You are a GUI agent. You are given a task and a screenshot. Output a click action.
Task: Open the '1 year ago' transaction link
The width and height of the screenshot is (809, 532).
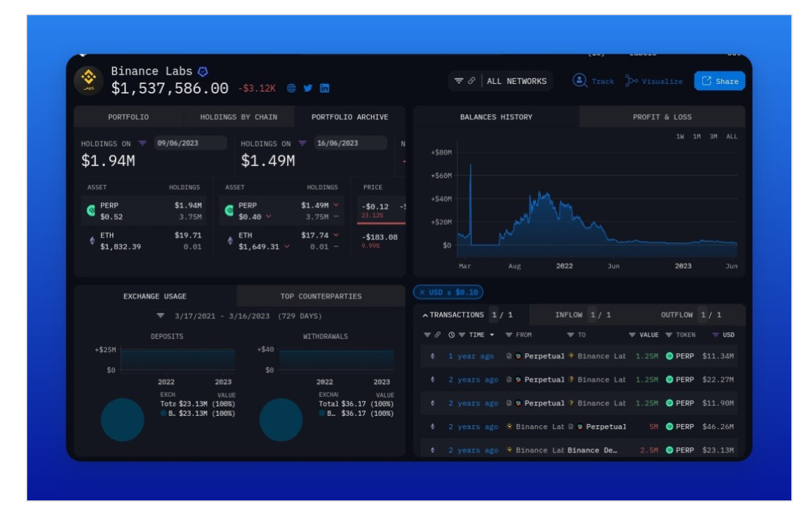(471, 356)
